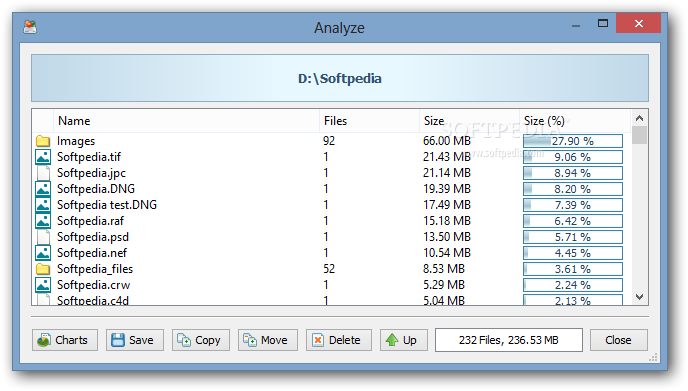Click the Softpedia_files folder icon
Image resolution: width=688 pixels, height=391 pixels.
(x=43, y=269)
